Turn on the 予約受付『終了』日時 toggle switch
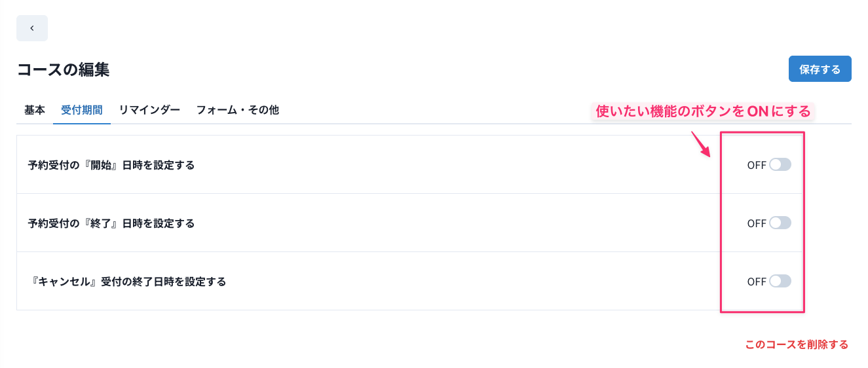Image resolution: width=868 pixels, height=368 pixels. [780, 223]
